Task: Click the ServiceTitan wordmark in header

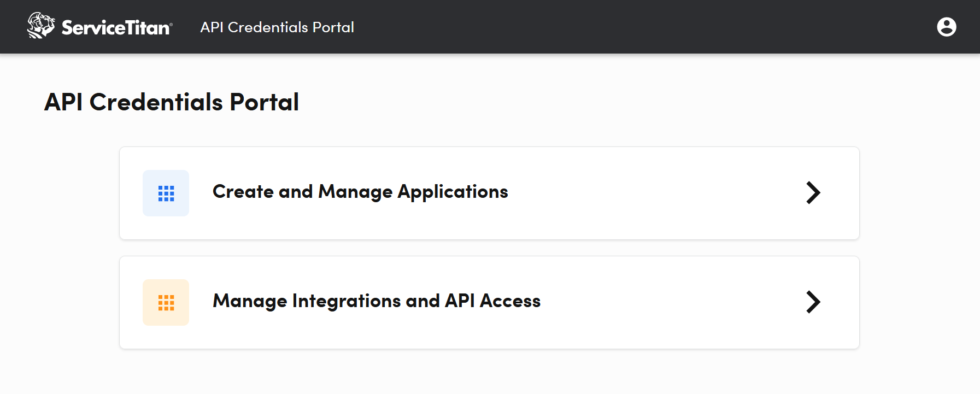Action: point(116,27)
